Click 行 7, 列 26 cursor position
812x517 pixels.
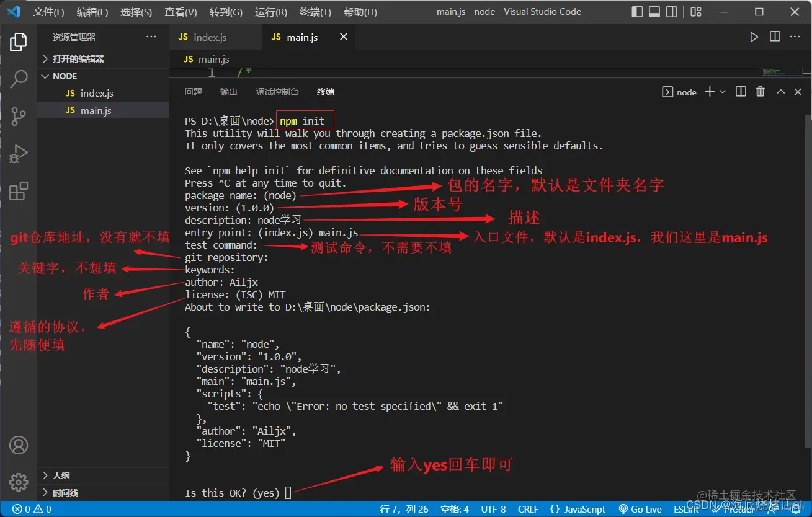pos(404,509)
